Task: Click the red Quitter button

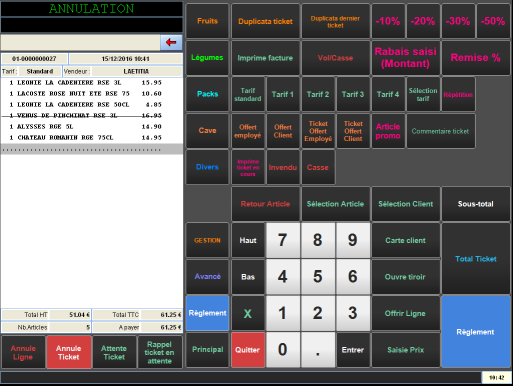Action: (x=248, y=350)
